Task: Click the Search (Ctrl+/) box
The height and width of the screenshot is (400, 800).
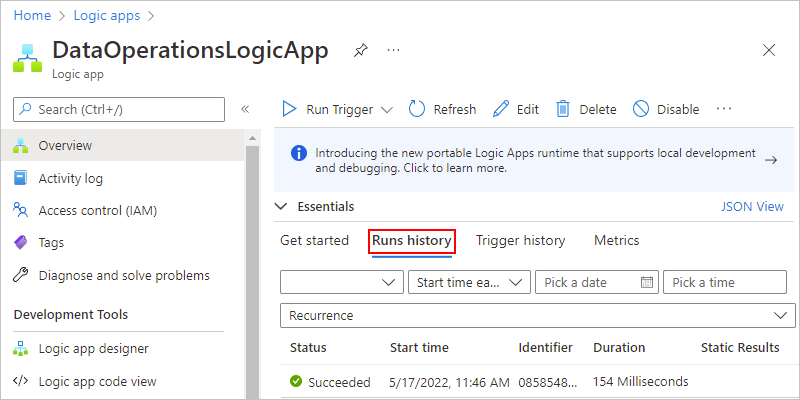Action: point(119,109)
